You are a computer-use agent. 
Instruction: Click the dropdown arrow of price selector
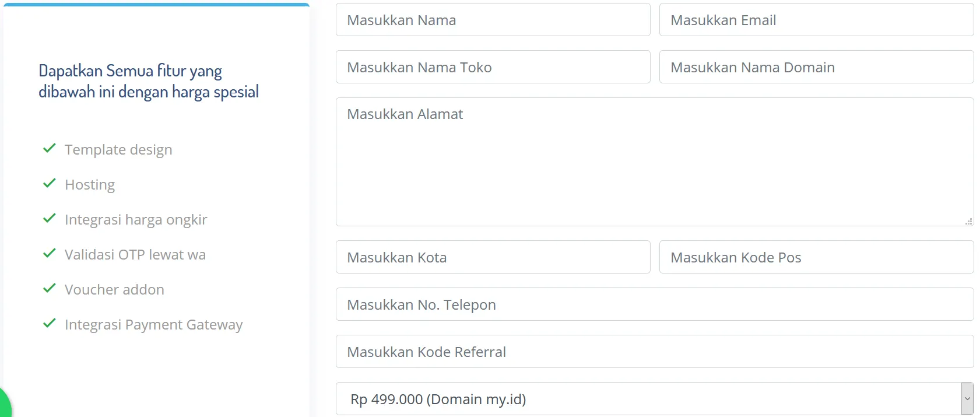pos(967,399)
